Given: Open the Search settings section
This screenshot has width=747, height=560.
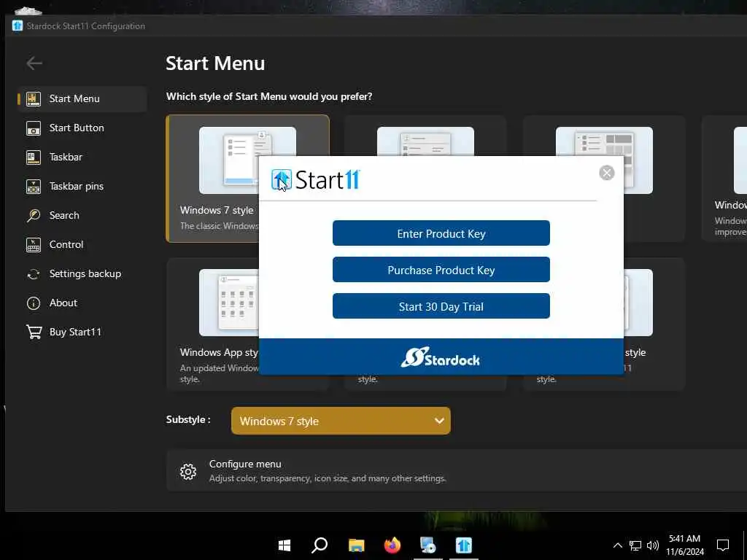Looking at the screenshot, I should pos(82,215).
